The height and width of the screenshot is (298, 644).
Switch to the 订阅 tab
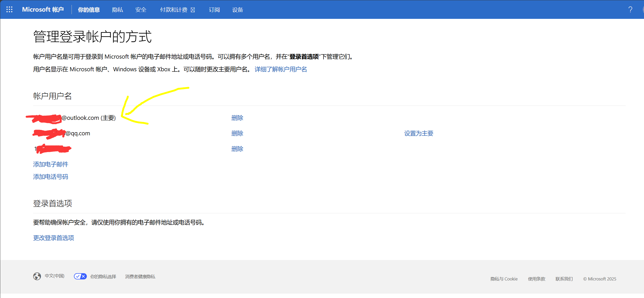click(x=214, y=10)
